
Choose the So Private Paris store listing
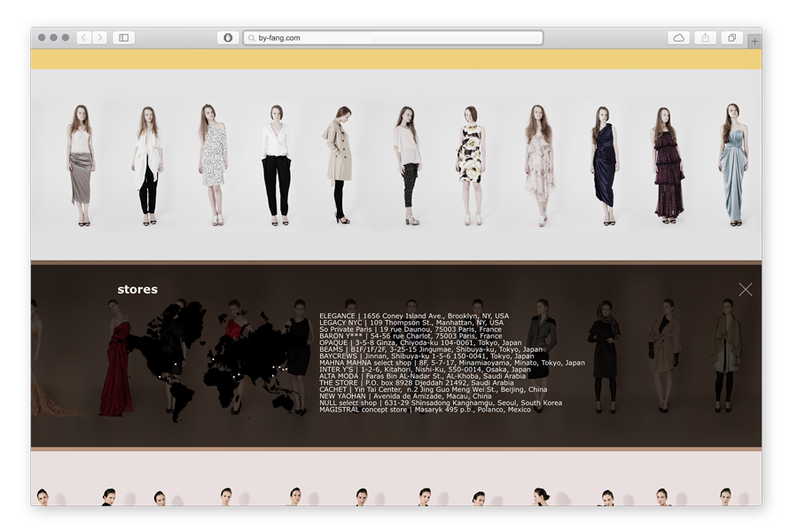pos(410,330)
